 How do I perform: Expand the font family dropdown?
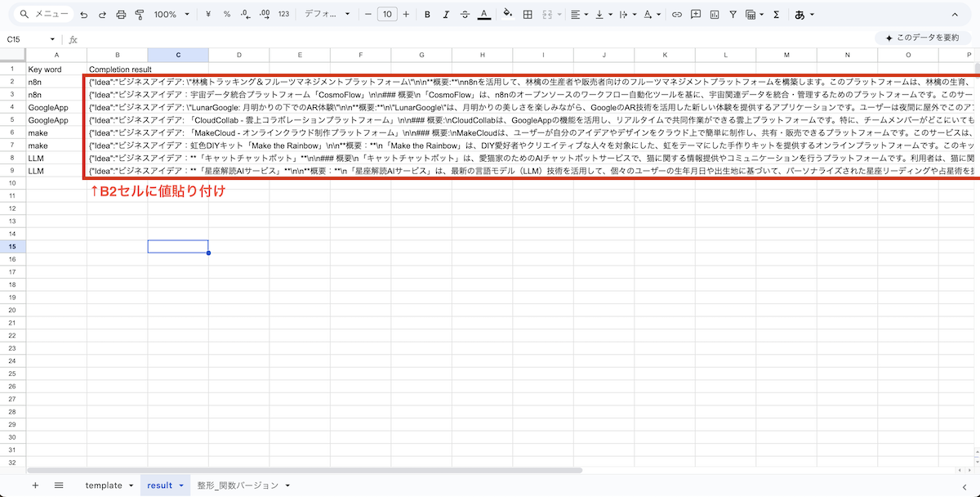pyautogui.click(x=327, y=15)
